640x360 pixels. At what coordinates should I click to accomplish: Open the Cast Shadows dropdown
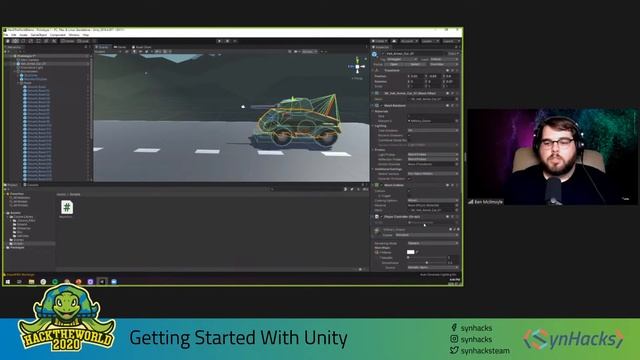pos(433,131)
